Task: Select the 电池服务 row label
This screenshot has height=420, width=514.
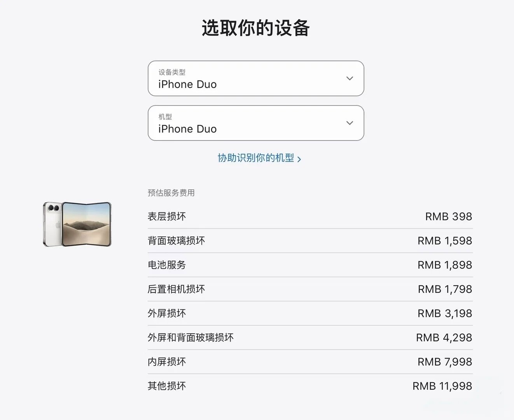Action: pyautogui.click(x=167, y=265)
